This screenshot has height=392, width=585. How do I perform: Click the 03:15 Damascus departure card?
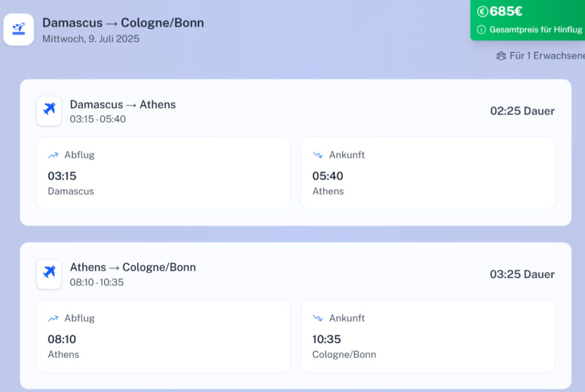coord(163,173)
